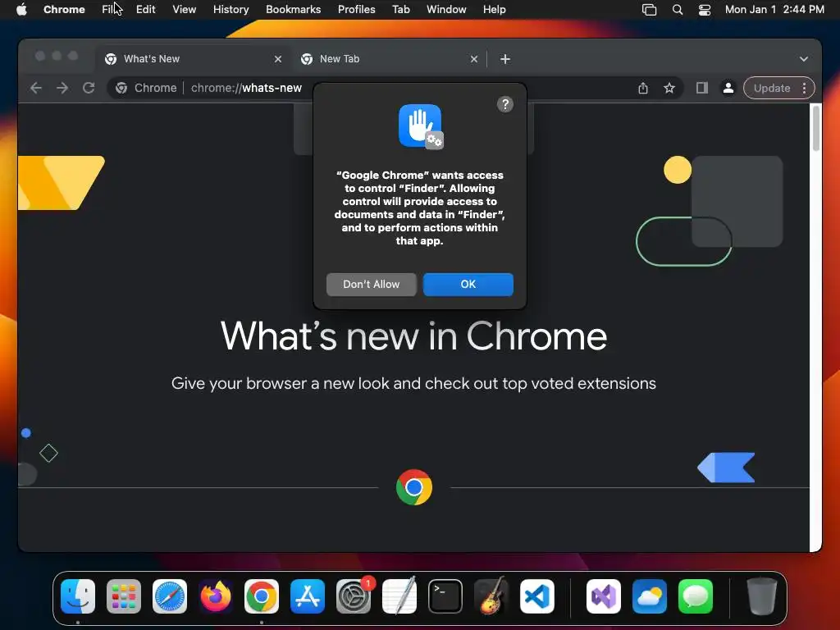Open Finder from the Dock
The image size is (840, 630).
pyautogui.click(x=78, y=596)
